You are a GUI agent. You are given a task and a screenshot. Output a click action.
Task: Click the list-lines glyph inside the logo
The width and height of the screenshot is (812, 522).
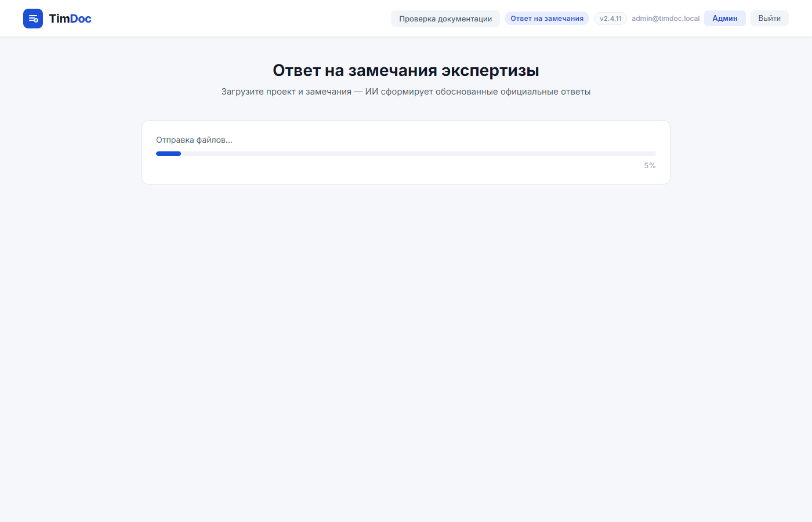(32, 17)
